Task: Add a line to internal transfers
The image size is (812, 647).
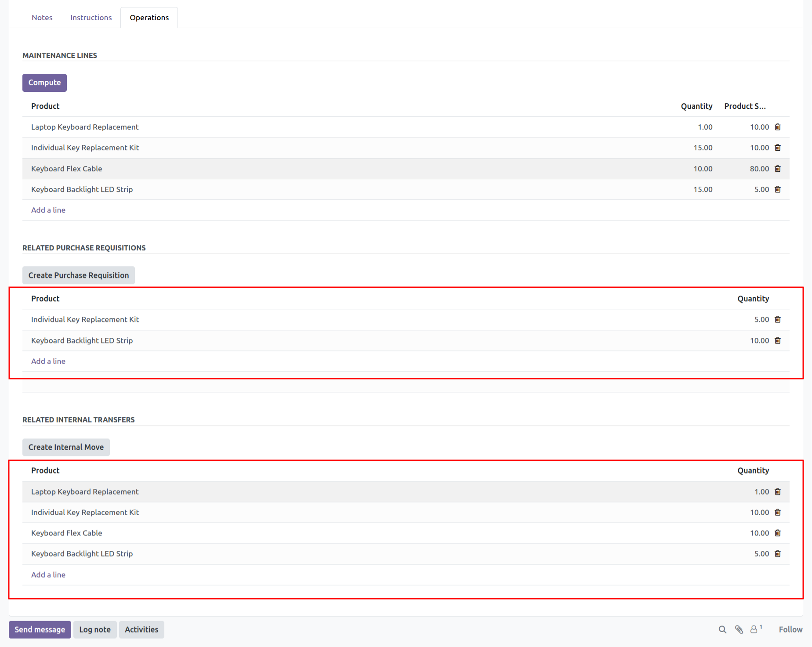Action: click(x=48, y=575)
